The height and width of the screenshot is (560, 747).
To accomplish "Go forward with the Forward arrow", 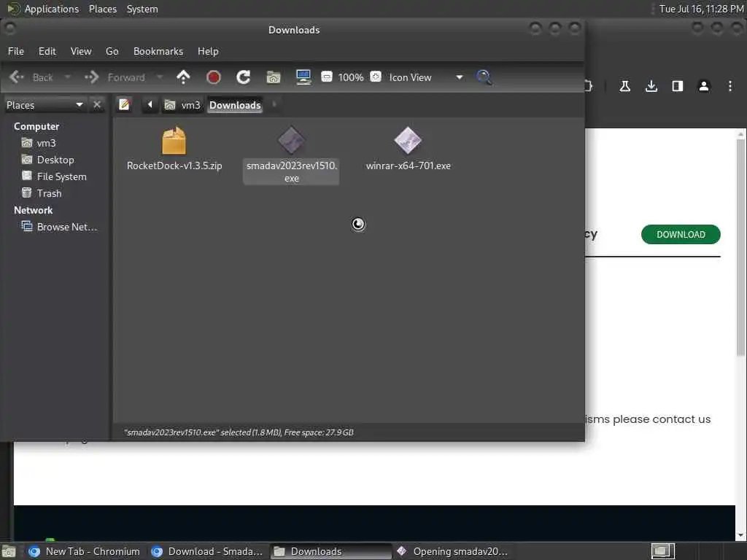I will pos(115,77).
